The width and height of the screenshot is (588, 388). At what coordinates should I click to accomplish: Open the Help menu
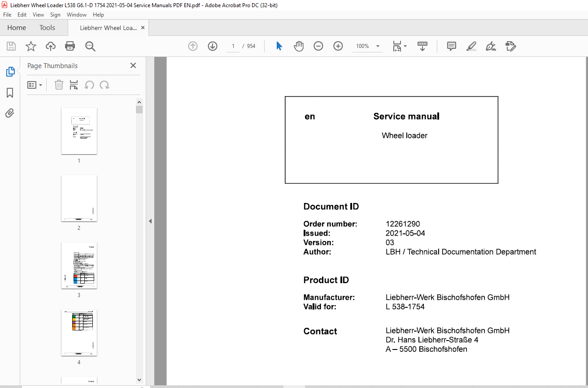click(98, 15)
